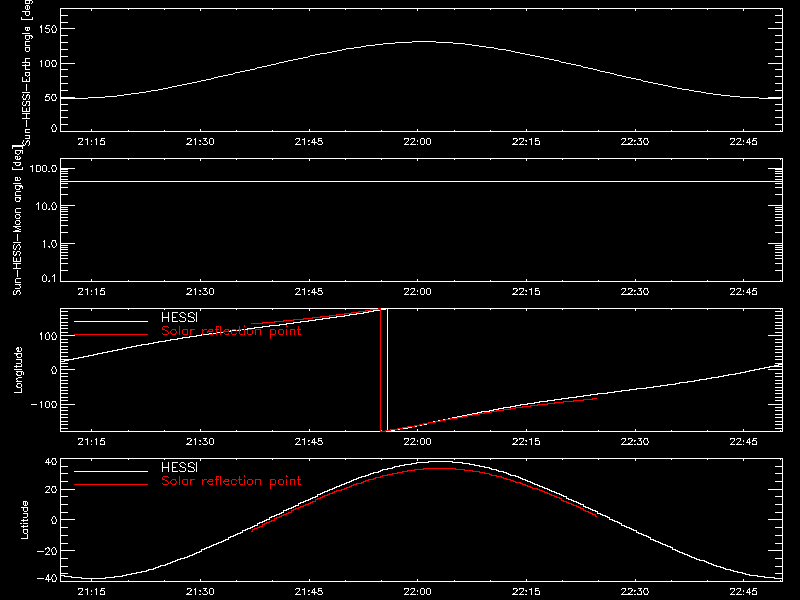
Task: Click '21:45' time label under Latitude plot
Action: 309,592
